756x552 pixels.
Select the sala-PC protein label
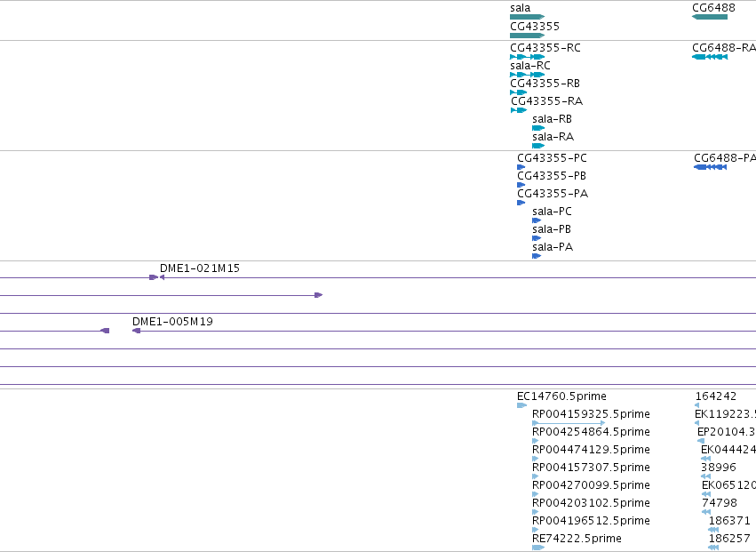pos(552,212)
